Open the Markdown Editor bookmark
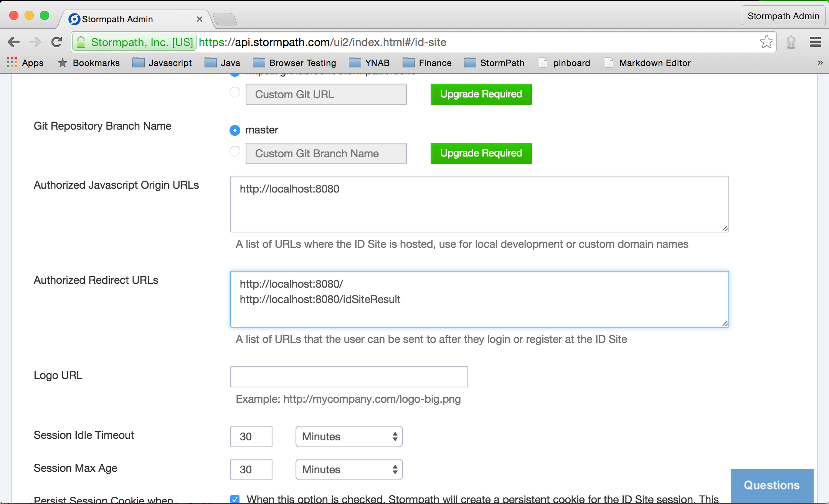829x504 pixels. tap(648, 63)
